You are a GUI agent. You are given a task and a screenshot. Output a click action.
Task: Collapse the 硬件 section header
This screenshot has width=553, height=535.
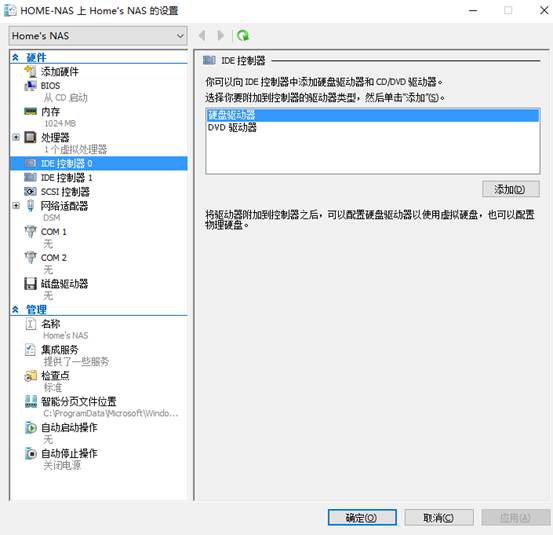pos(15,57)
